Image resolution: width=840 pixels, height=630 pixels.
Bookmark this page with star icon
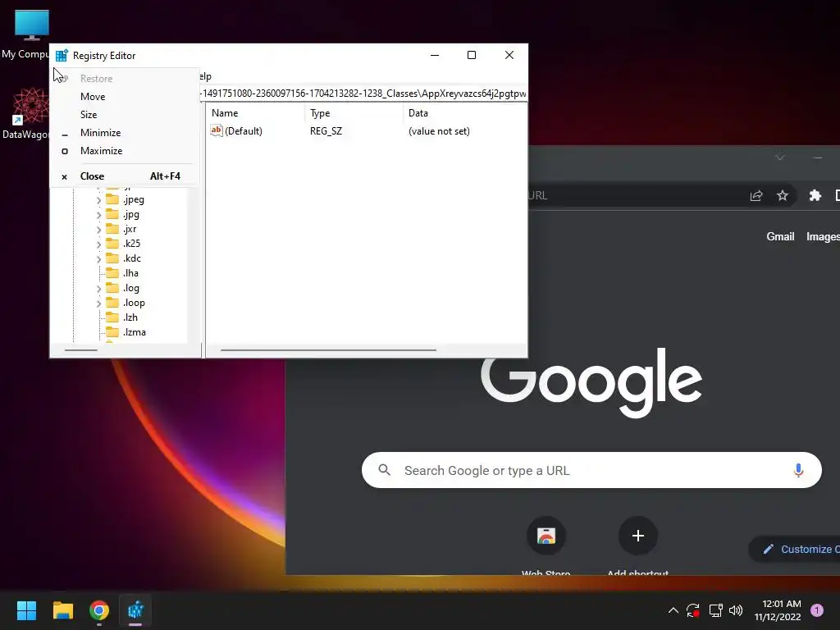(783, 195)
